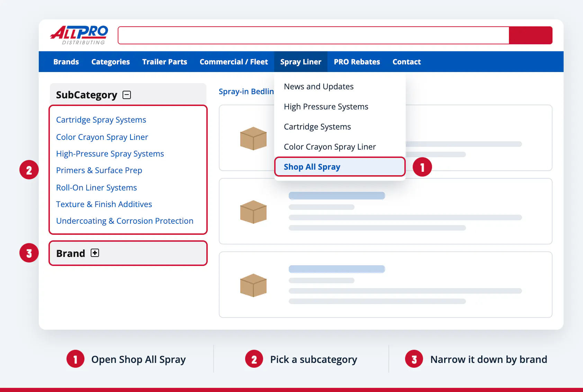Open the PRO Rebates menu

click(x=357, y=62)
